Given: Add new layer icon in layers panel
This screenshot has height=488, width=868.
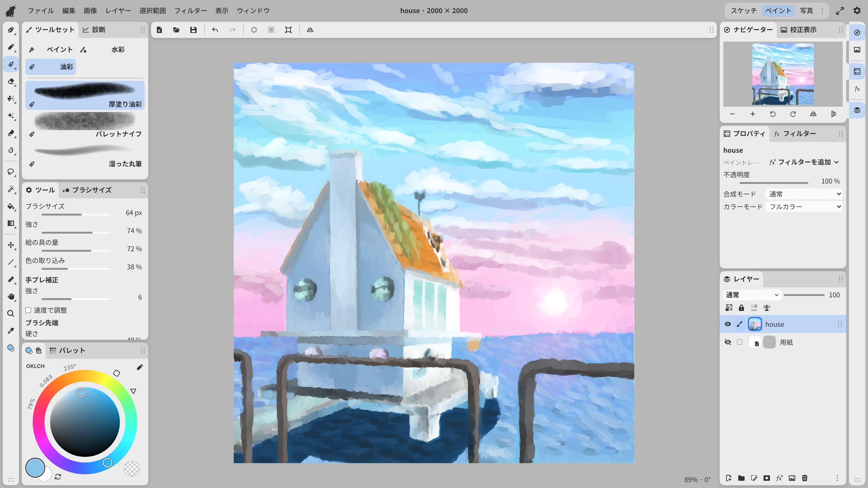Looking at the screenshot, I should coord(729,478).
